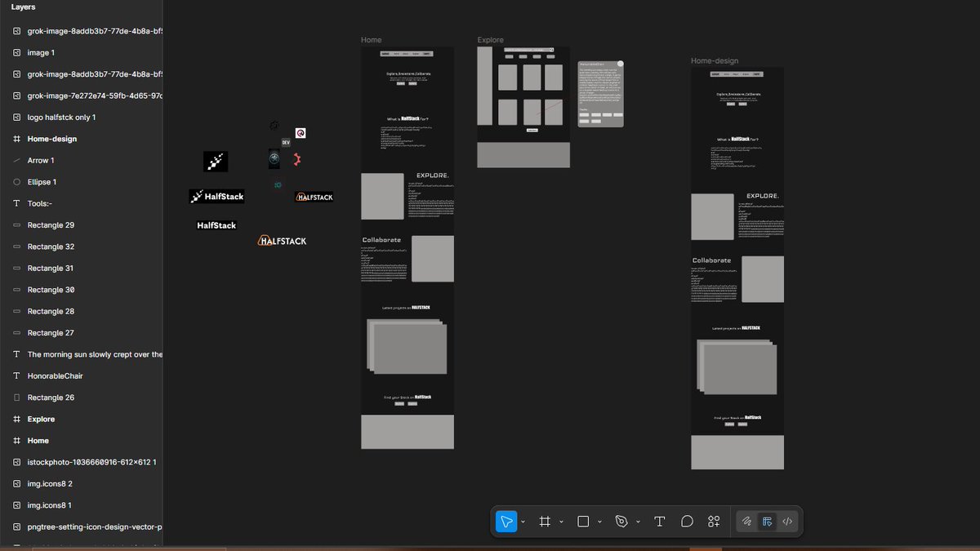Click the text icon of Tools:- layer

(x=16, y=203)
